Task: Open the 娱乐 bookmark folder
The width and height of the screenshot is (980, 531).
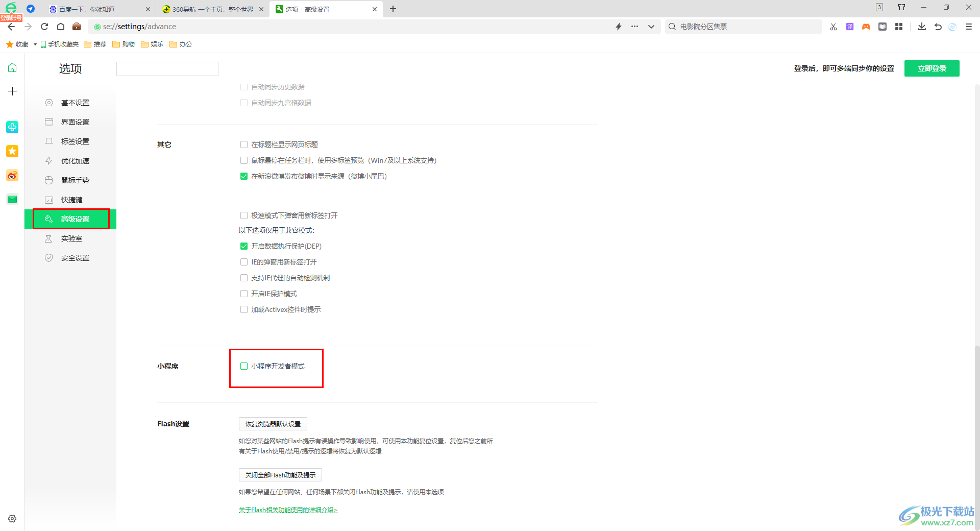Action: [x=152, y=44]
